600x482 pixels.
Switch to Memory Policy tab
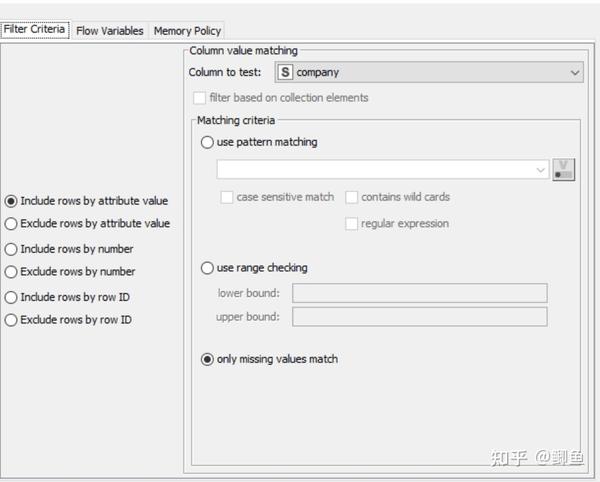pos(187,31)
